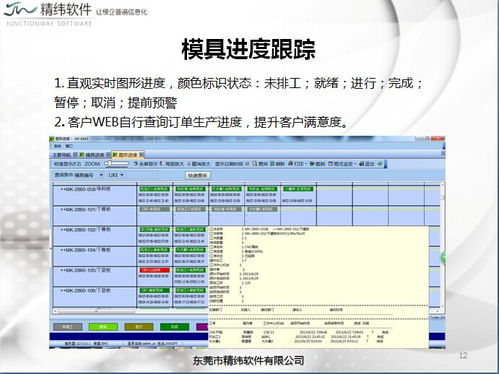This screenshot has height=374, width=499.
Task: Click the 快速查询 button
Action: 198,175
